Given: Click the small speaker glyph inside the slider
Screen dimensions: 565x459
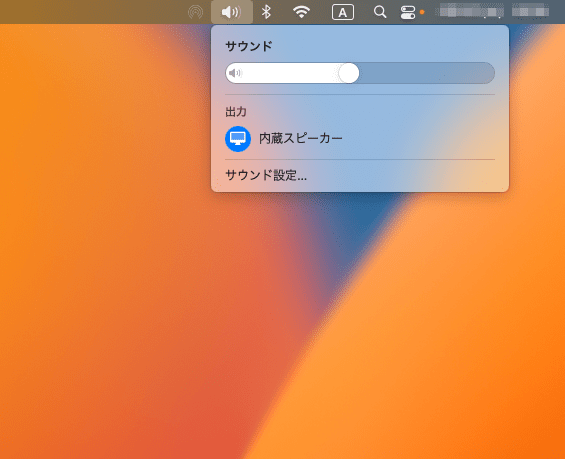Looking at the screenshot, I should (x=235, y=73).
